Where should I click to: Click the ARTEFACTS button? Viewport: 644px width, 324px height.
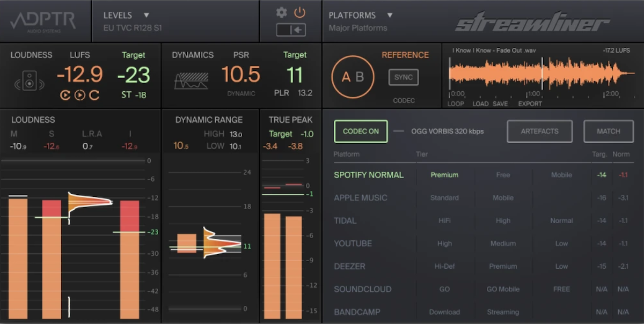click(539, 131)
